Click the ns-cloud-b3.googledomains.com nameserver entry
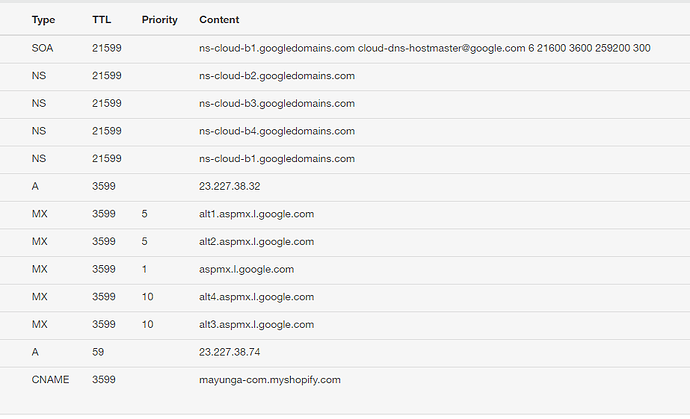This screenshot has height=419, width=690. (x=277, y=104)
